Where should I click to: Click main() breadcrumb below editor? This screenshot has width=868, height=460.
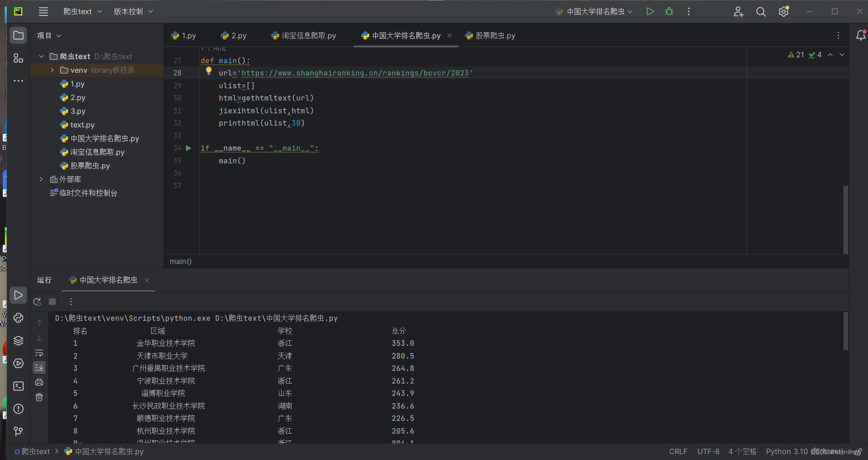click(181, 261)
